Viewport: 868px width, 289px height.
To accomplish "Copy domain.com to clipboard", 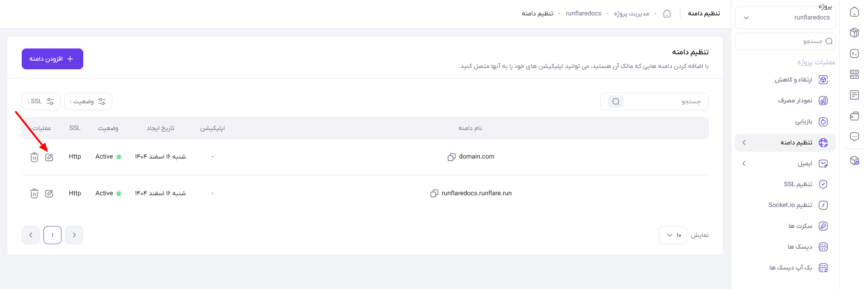I will 451,157.
